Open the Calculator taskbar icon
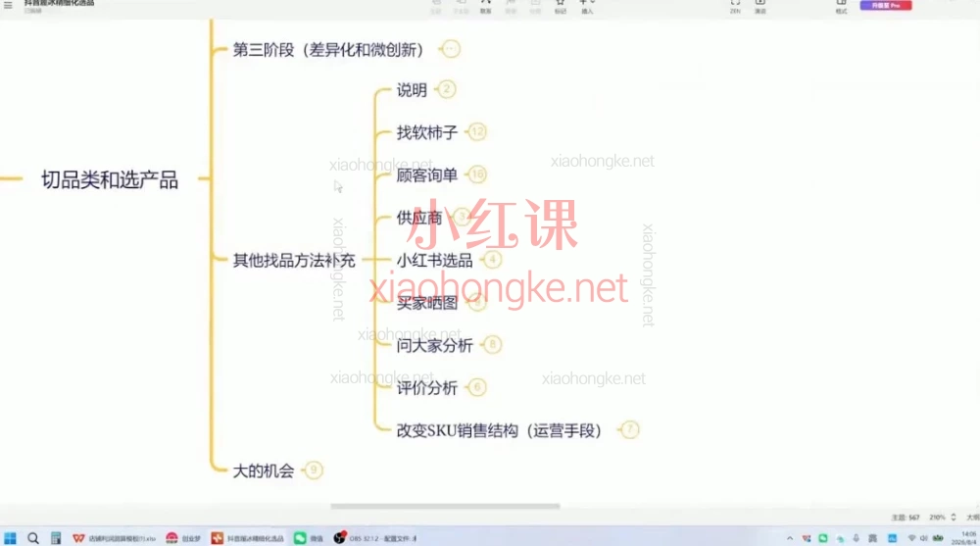Screen dimensions: 980x546 pos(56,538)
